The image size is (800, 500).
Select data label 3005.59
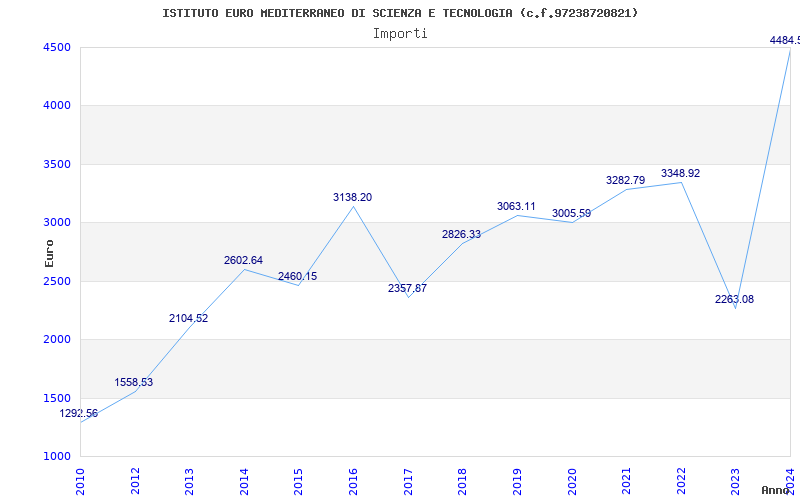click(x=571, y=213)
